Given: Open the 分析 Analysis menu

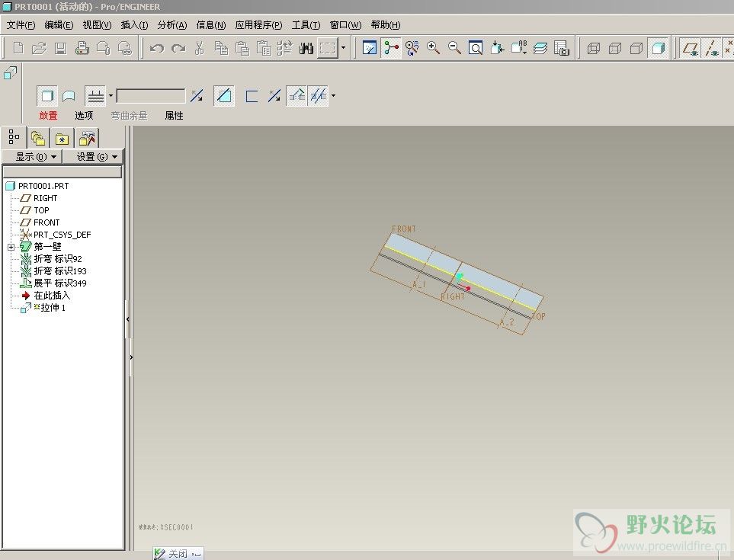Looking at the screenshot, I should click(172, 25).
